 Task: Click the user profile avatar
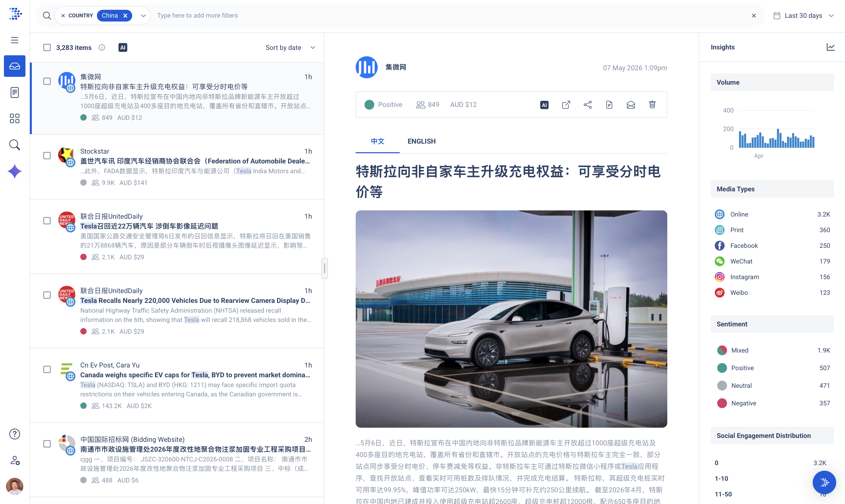click(15, 486)
